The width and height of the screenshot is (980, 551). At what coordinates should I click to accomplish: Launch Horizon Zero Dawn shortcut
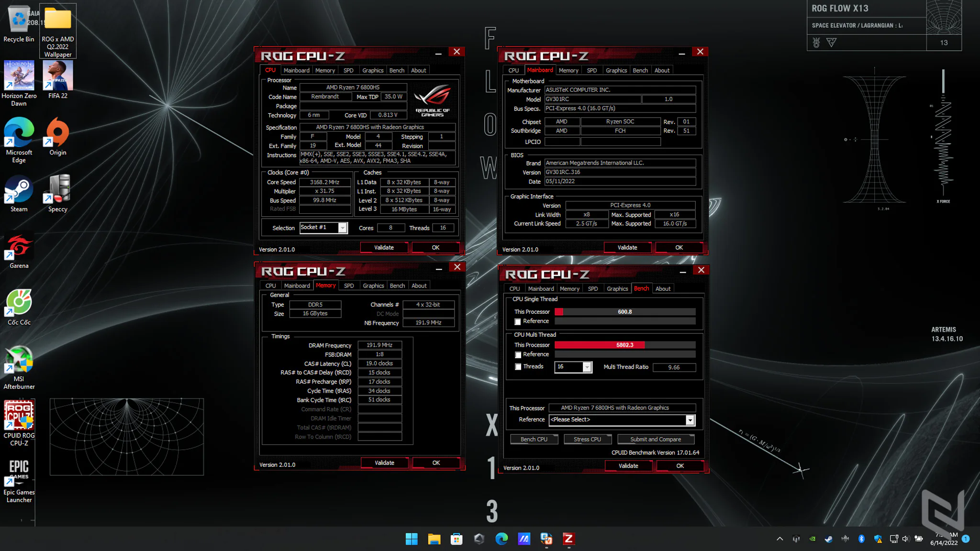click(19, 84)
